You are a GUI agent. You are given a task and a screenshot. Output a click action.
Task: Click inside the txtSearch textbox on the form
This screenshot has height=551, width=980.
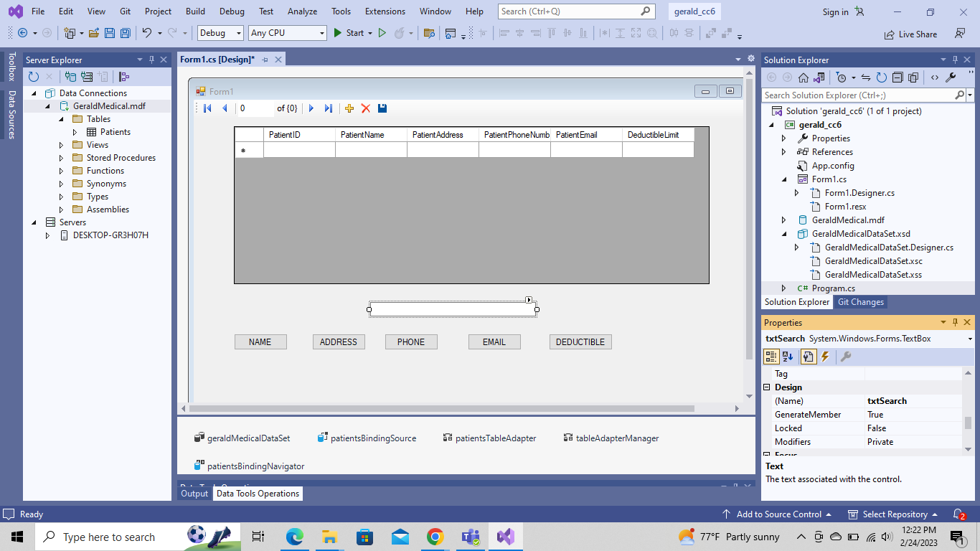point(452,309)
